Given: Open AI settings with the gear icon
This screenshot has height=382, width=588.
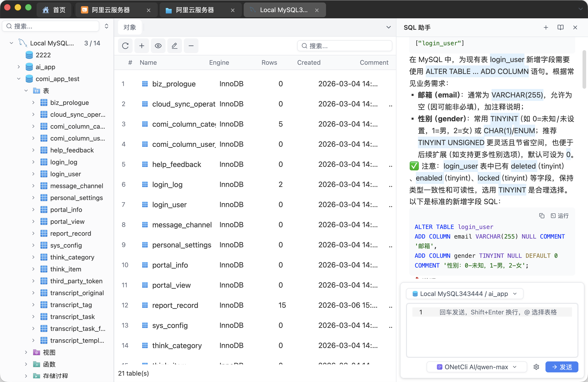Looking at the screenshot, I should click(x=536, y=367).
